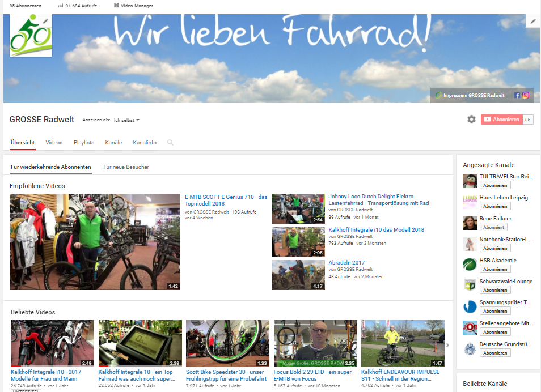541x392 pixels.
Task: Edit channel banner art pencil icon
Action: 532,22
